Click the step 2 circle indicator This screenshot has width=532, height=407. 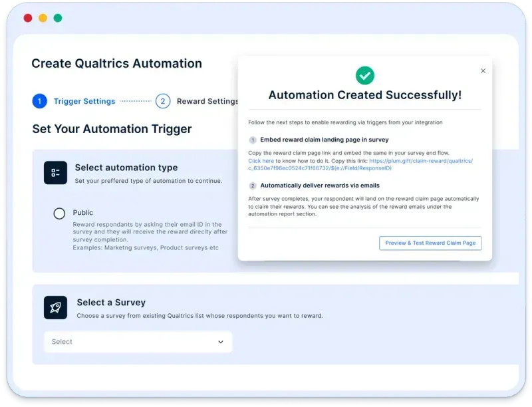click(163, 101)
